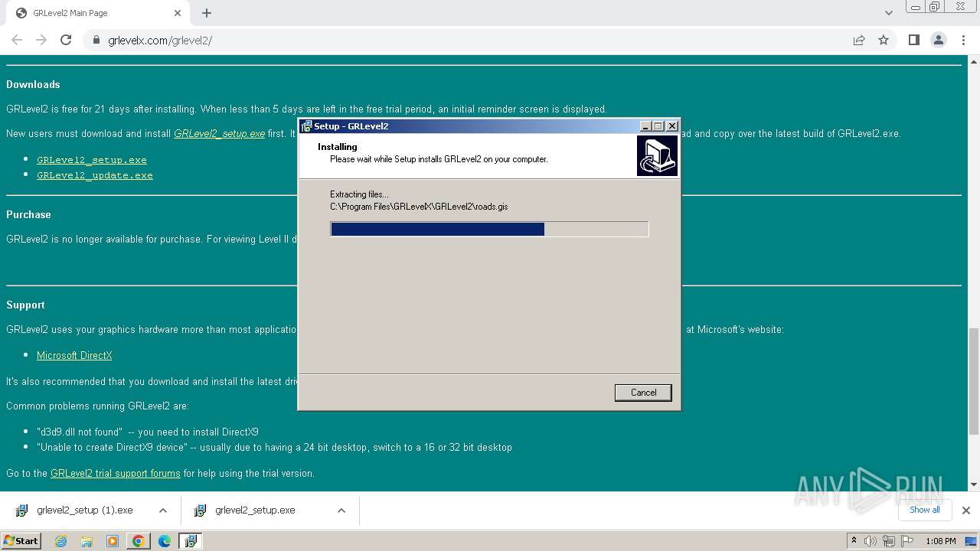The image size is (980, 551).
Task: Click the installation progress bar
Action: pos(489,229)
